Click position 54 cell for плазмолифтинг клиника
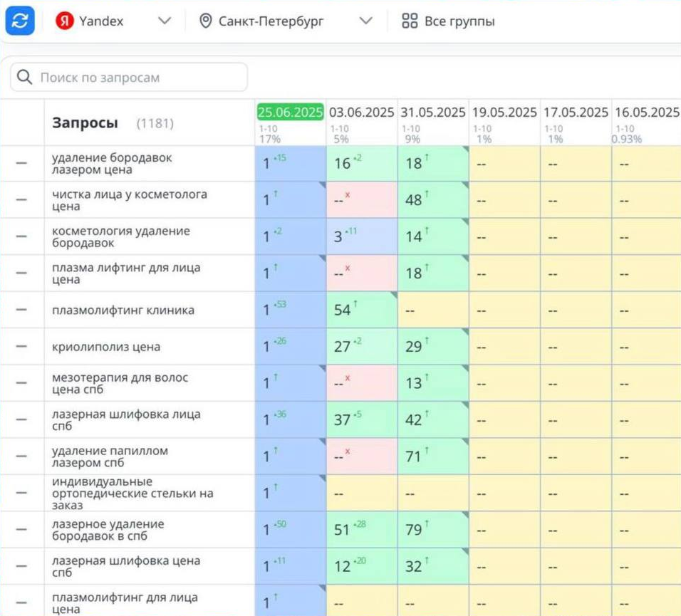 [362, 310]
